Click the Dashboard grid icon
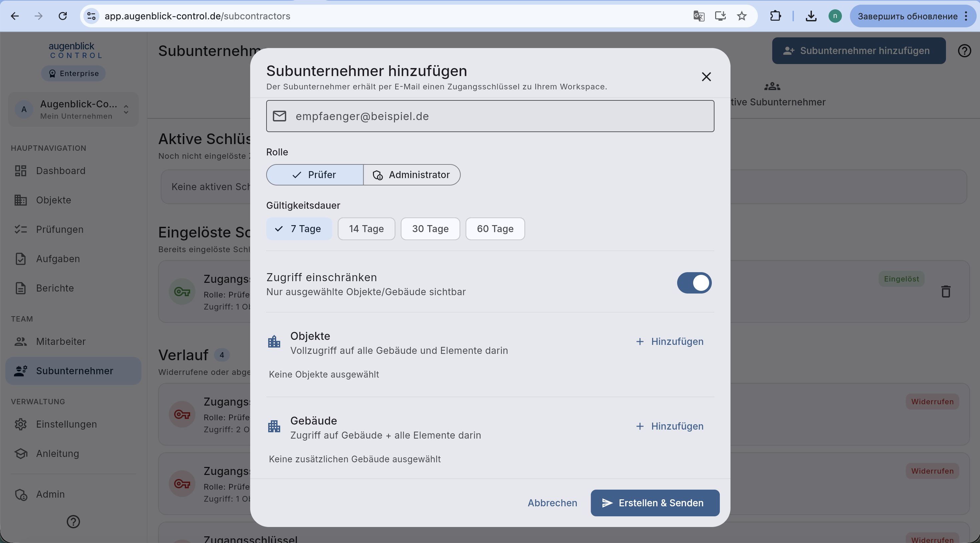The height and width of the screenshot is (543, 980). 21,171
